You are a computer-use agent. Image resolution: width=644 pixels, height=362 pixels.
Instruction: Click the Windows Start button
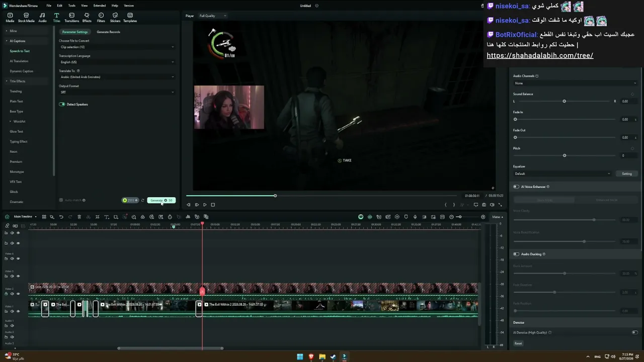tap(300, 356)
